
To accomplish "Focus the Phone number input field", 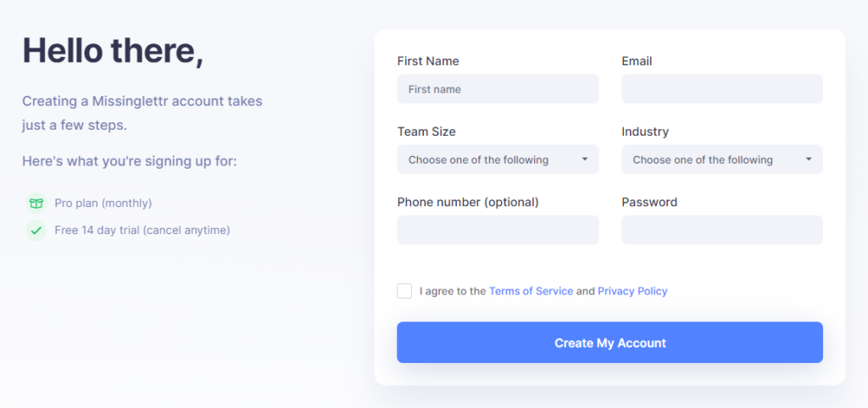I will click(x=498, y=230).
